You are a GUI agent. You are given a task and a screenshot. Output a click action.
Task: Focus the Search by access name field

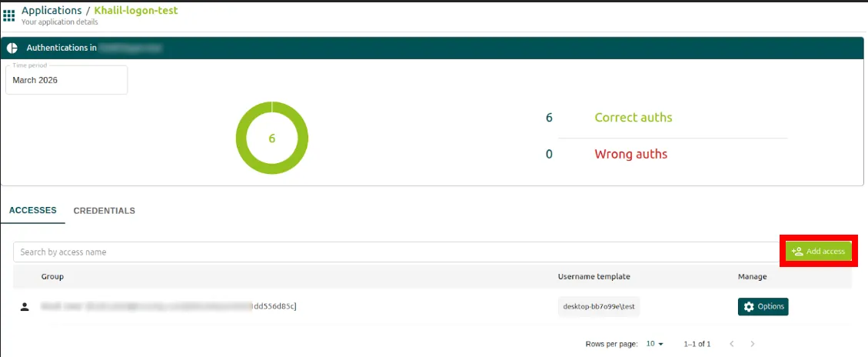coord(397,252)
